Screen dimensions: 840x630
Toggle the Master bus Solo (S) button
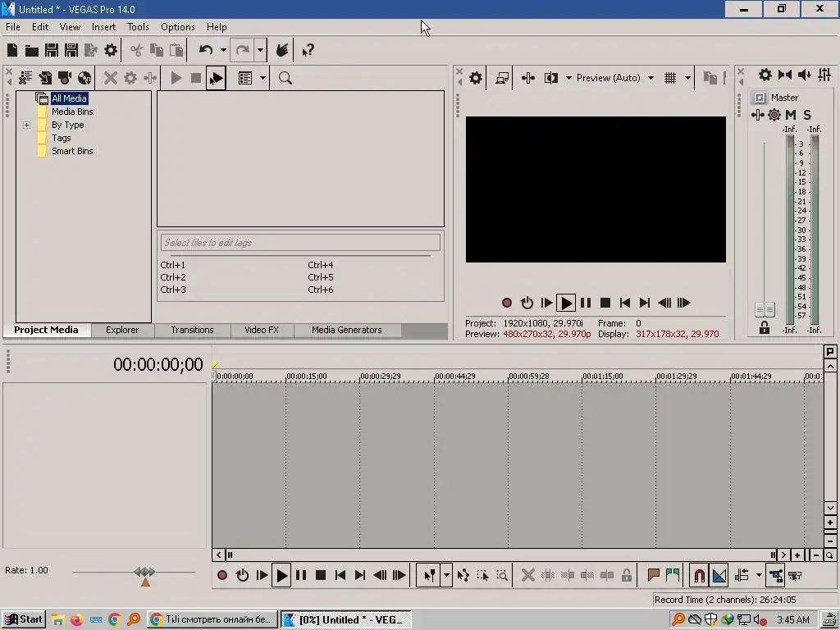click(807, 115)
